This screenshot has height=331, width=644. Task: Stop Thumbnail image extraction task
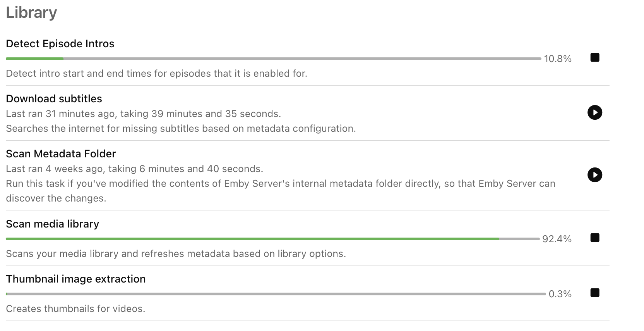pos(595,293)
